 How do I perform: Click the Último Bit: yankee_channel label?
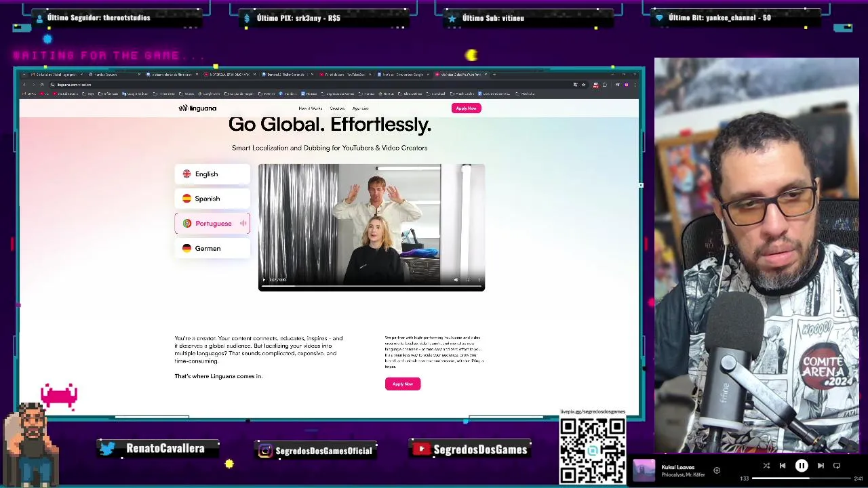(719, 18)
